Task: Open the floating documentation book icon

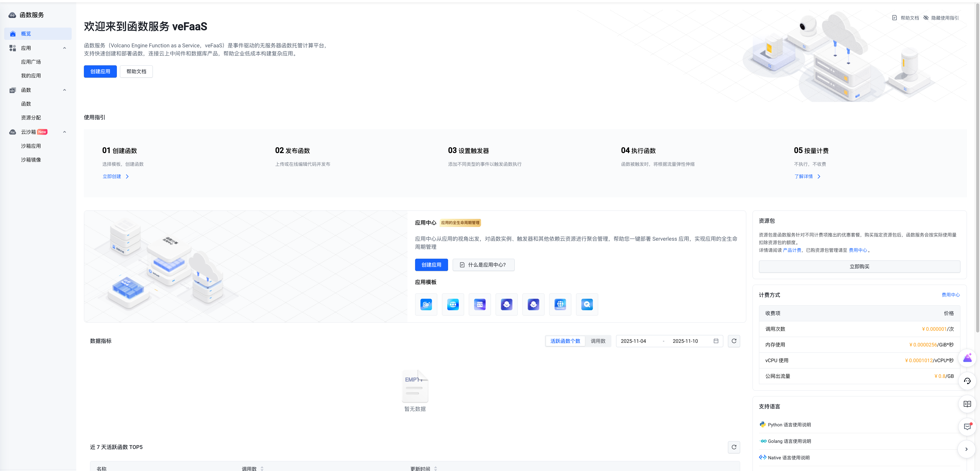Action: (967, 404)
